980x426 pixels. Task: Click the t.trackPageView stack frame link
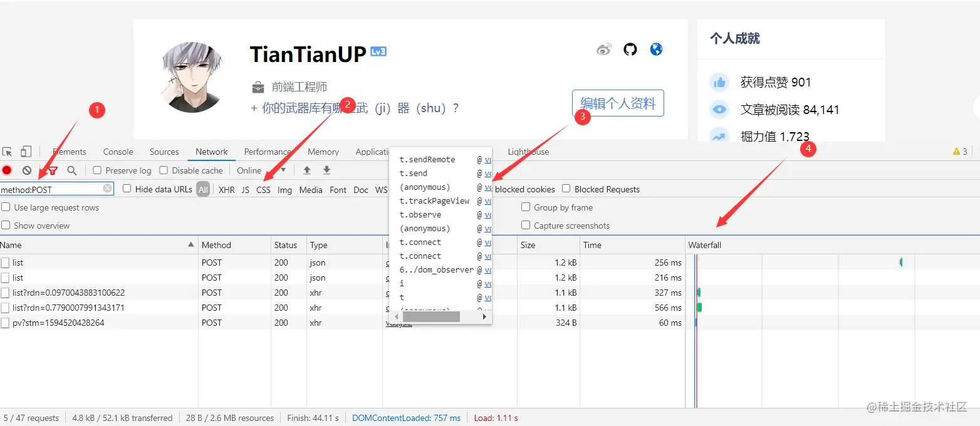(487, 201)
